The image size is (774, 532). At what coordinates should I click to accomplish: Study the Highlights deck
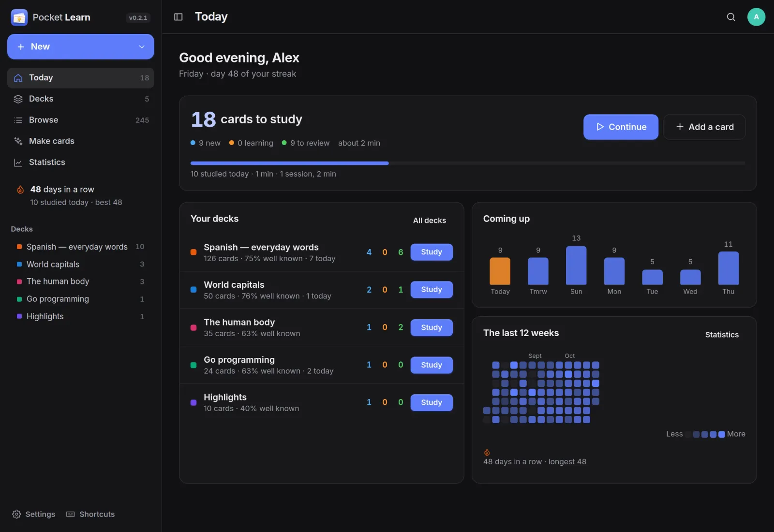click(x=432, y=402)
